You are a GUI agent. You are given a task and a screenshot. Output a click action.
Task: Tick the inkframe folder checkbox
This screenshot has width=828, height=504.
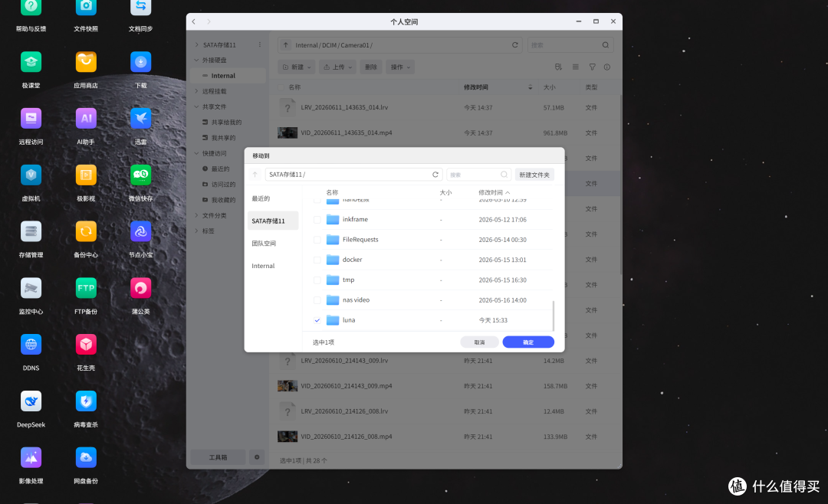coord(317,220)
